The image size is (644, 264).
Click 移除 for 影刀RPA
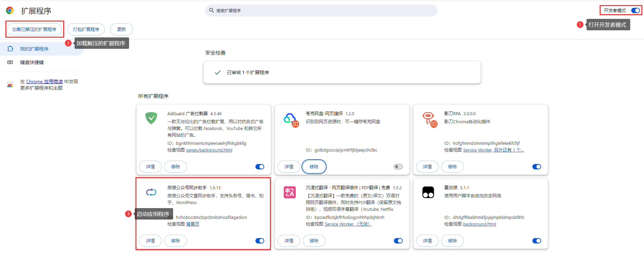coord(452,167)
